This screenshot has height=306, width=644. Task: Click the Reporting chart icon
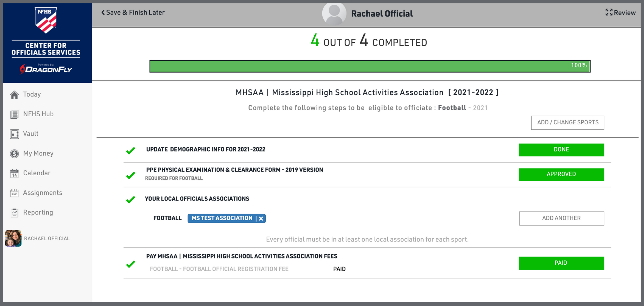tap(14, 213)
